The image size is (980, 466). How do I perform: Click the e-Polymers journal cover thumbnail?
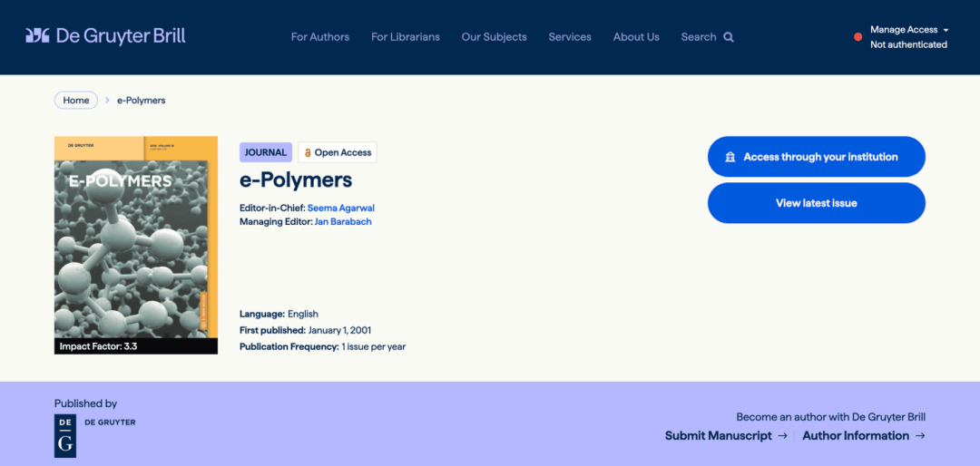click(x=136, y=245)
